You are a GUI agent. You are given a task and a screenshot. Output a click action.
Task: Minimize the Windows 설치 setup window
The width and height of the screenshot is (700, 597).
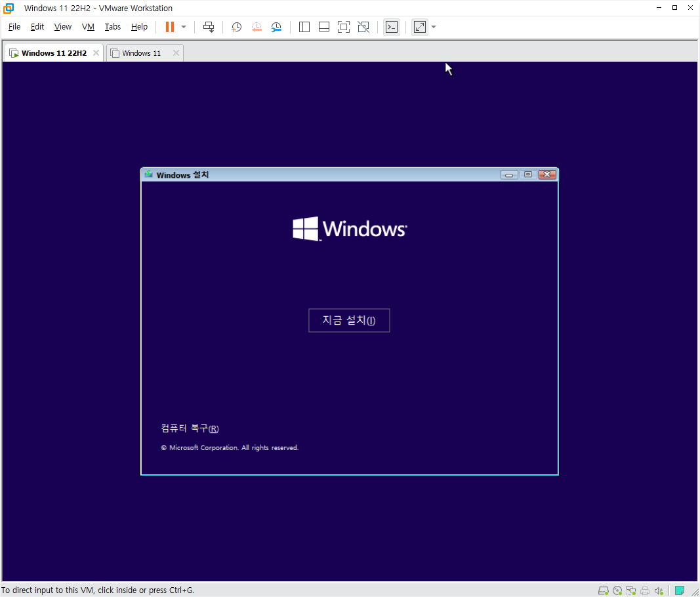click(x=509, y=175)
